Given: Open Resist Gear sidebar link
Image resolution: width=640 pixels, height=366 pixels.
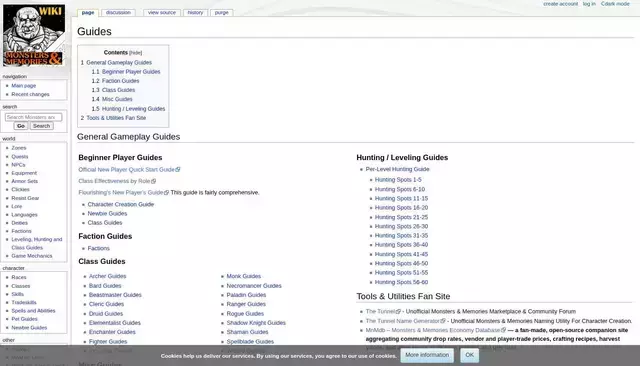Looking at the screenshot, I should click(x=25, y=198).
